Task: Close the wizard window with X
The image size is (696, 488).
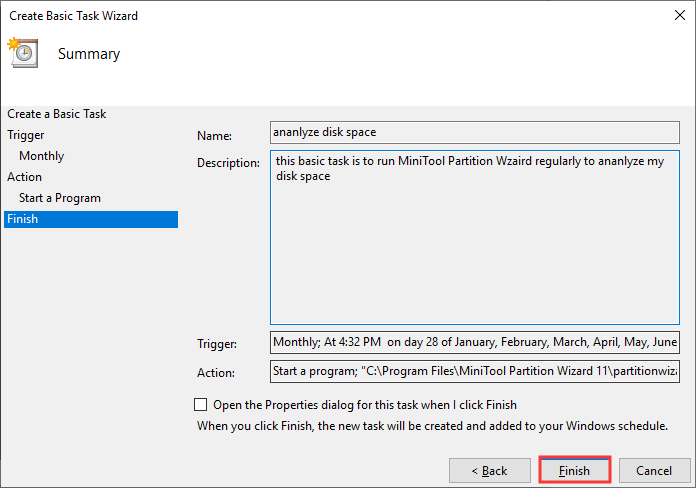Action: pos(679,15)
